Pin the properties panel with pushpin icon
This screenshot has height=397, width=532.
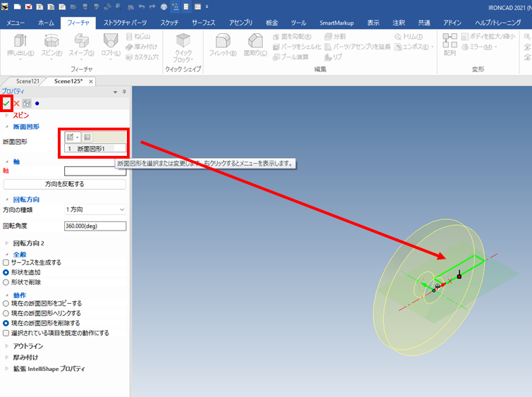click(124, 92)
